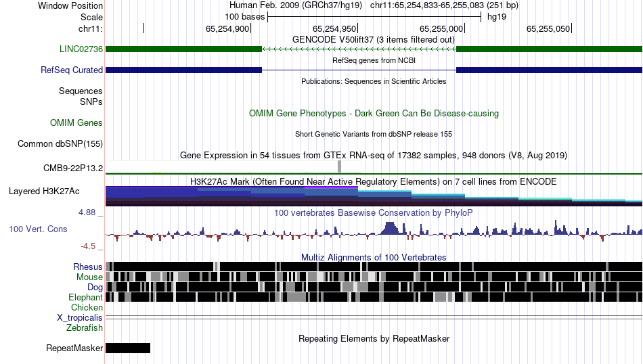Screen dimensions: 643x364
Task: Click the 4.88 PhyloP upper limit value
Action: (x=87, y=212)
